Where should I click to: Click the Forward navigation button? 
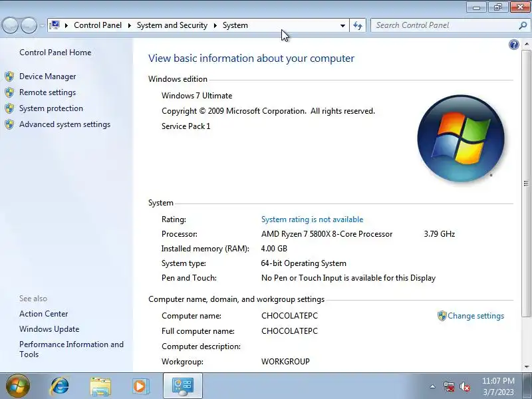pos(29,25)
